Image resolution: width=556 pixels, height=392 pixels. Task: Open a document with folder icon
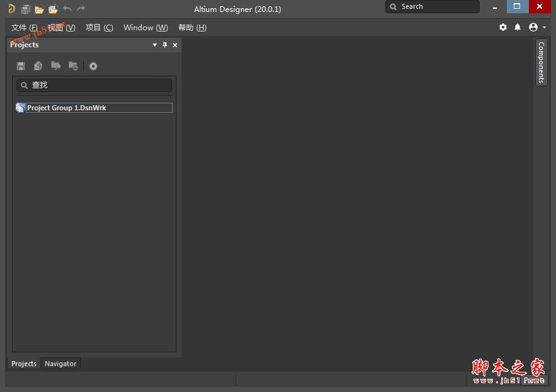pyautogui.click(x=39, y=9)
